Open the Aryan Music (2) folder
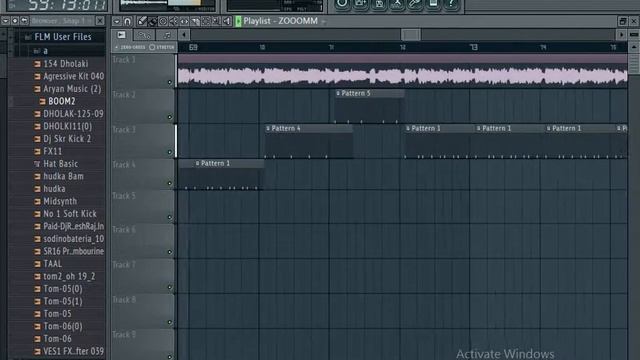Viewport: 640px width, 360px height. [x=72, y=89]
